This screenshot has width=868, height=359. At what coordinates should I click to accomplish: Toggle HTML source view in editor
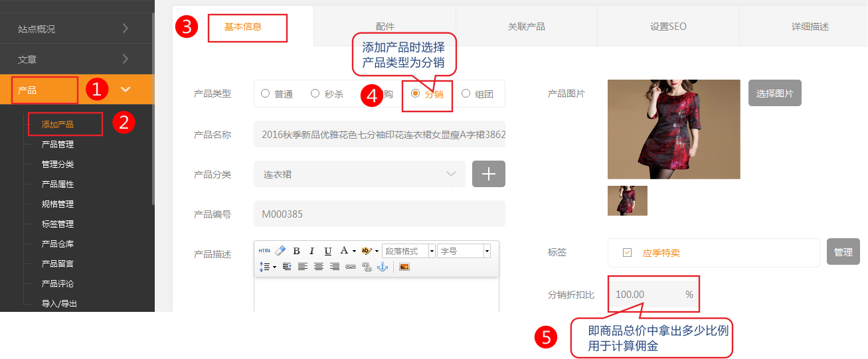[x=264, y=251]
